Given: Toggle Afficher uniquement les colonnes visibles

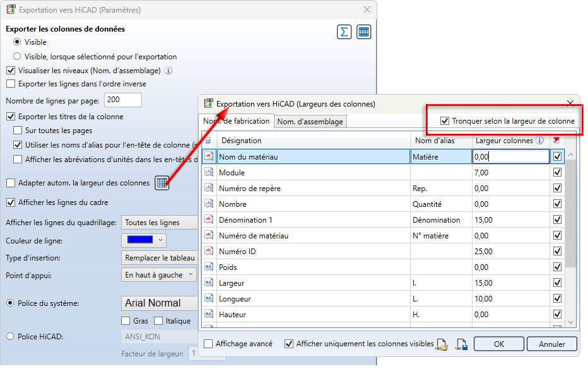Looking at the screenshot, I should click(289, 344).
